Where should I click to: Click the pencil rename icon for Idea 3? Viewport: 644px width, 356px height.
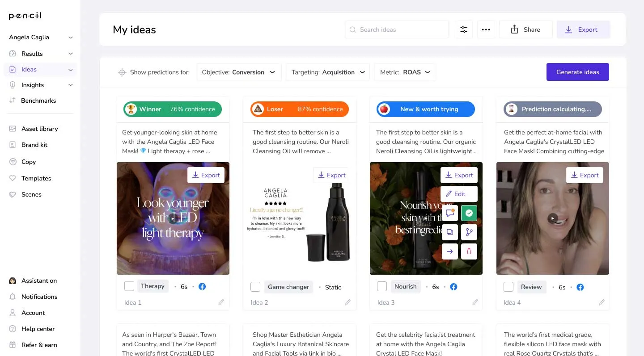(x=475, y=302)
